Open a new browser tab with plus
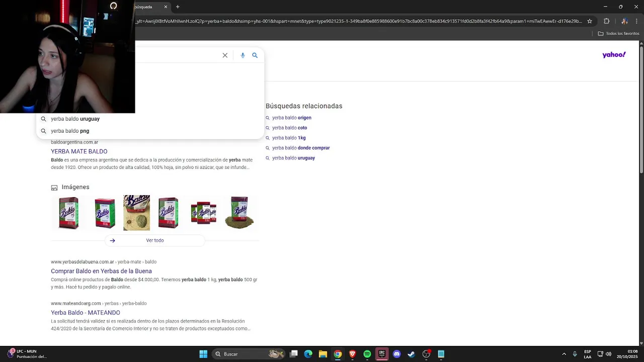The image size is (644, 362). (178, 7)
